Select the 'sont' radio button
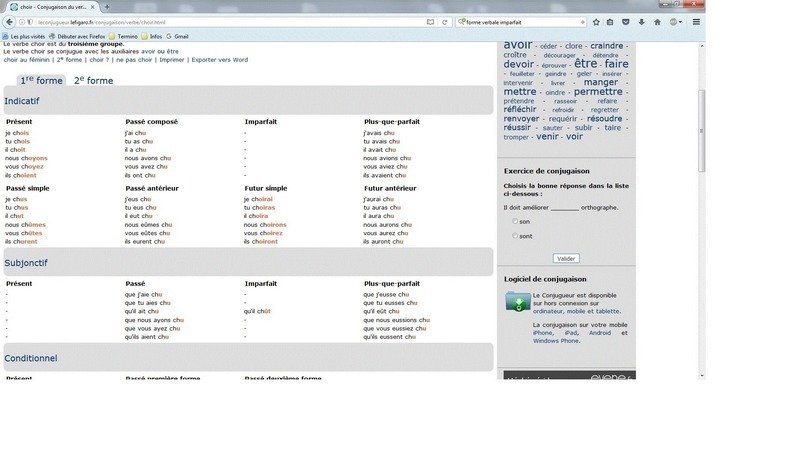 tap(515, 236)
